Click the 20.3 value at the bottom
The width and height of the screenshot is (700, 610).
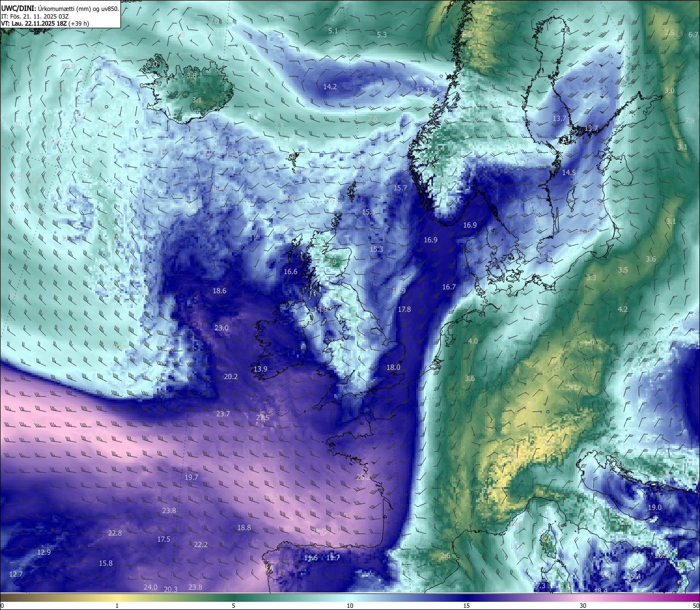tap(171, 589)
